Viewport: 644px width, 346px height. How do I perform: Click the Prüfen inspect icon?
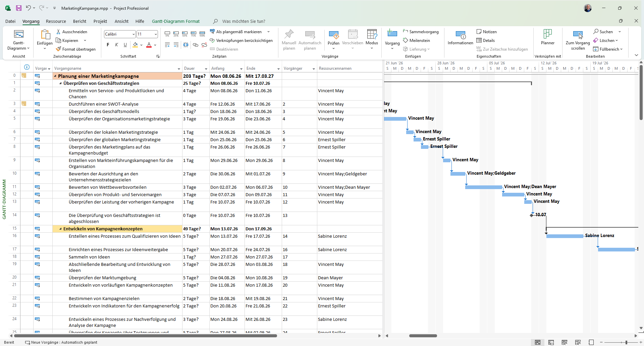click(x=333, y=35)
